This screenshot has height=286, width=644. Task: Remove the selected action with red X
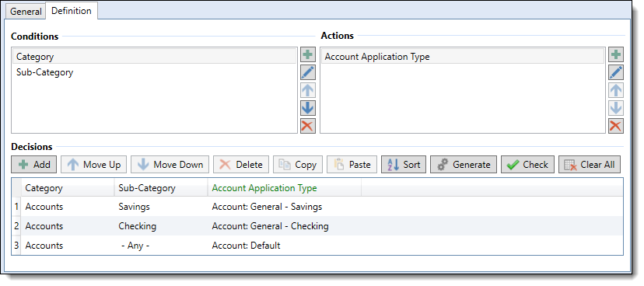tap(616, 126)
